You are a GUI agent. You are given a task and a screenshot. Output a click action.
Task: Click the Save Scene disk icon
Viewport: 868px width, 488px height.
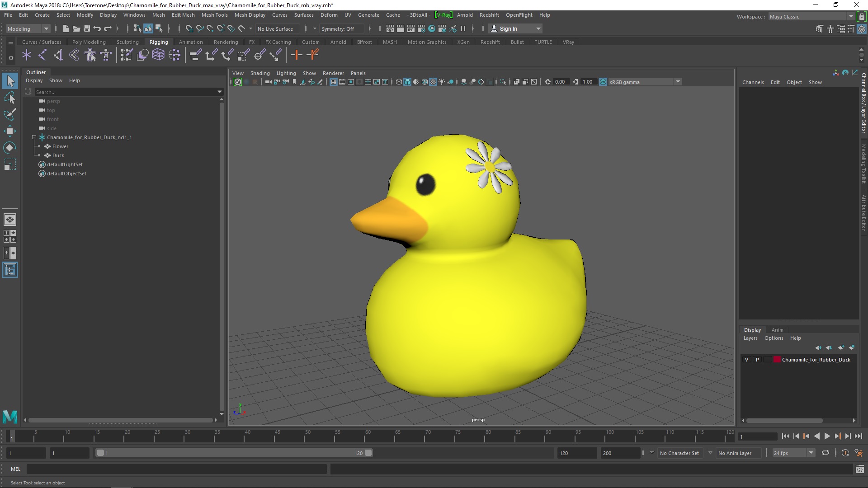coord(87,28)
